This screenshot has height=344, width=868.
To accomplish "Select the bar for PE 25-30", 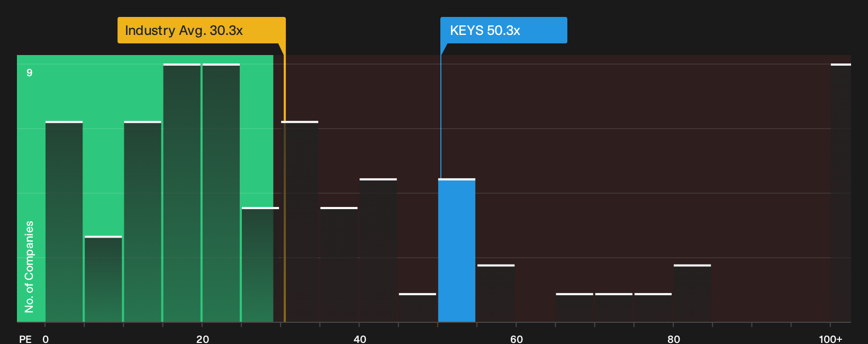I will 260,265.
